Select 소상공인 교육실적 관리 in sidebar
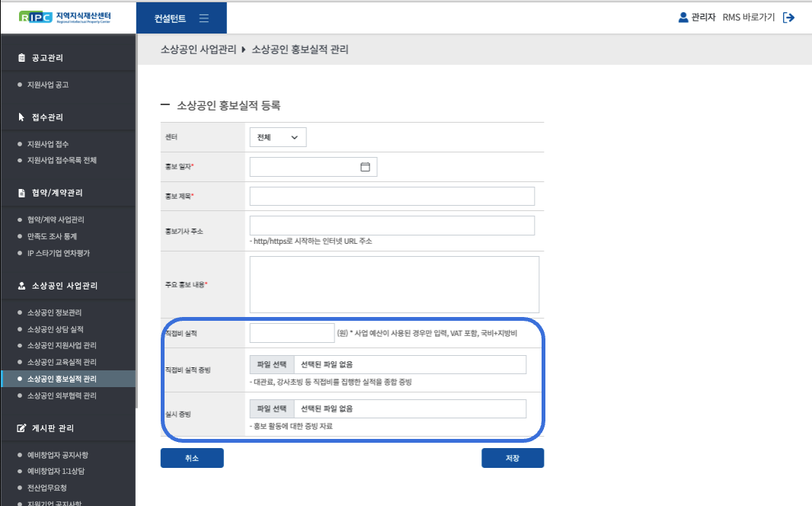Screen dimensions: 812x506 point(62,362)
